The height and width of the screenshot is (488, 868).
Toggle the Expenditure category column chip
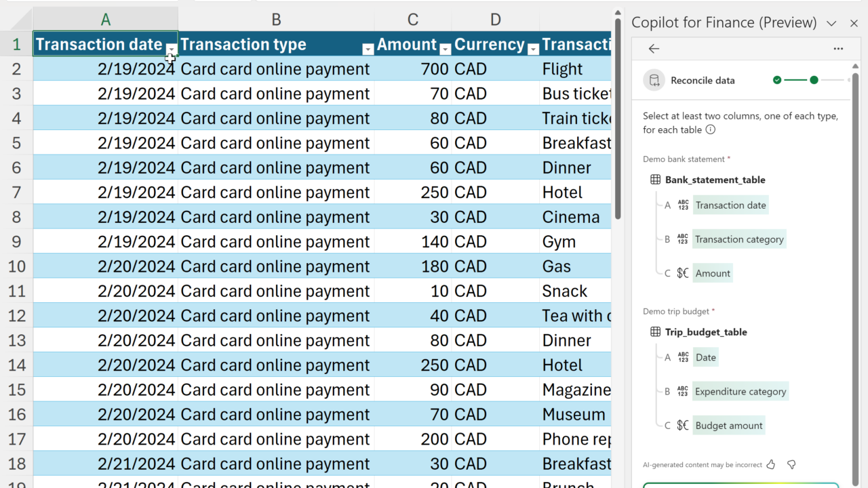click(741, 392)
